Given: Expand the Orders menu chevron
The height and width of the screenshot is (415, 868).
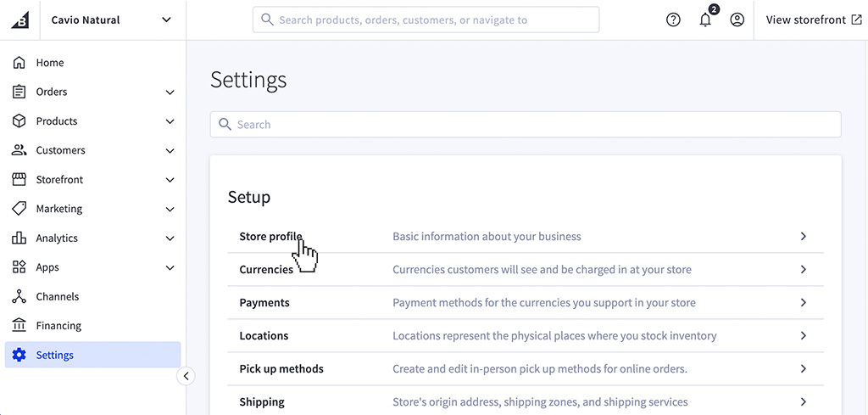Looking at the screenshot, I should pos(170,93).
